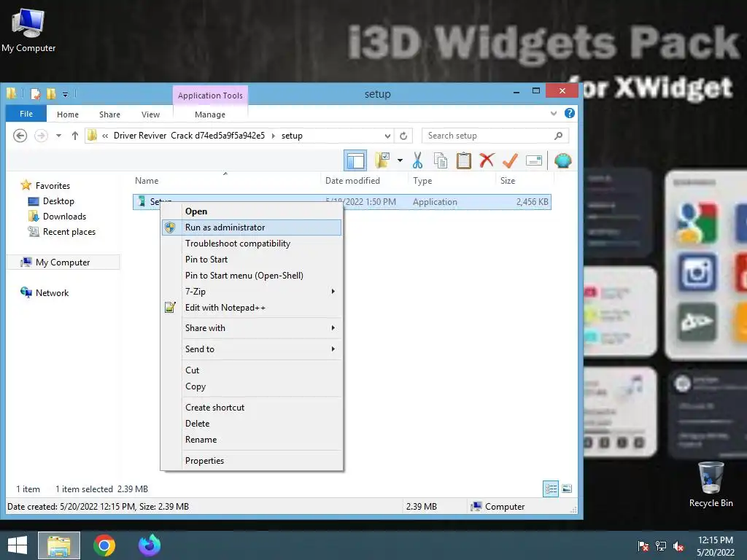Select Network in the navigation pane
Screen dimensions: 747x560
tap(52, 293)
